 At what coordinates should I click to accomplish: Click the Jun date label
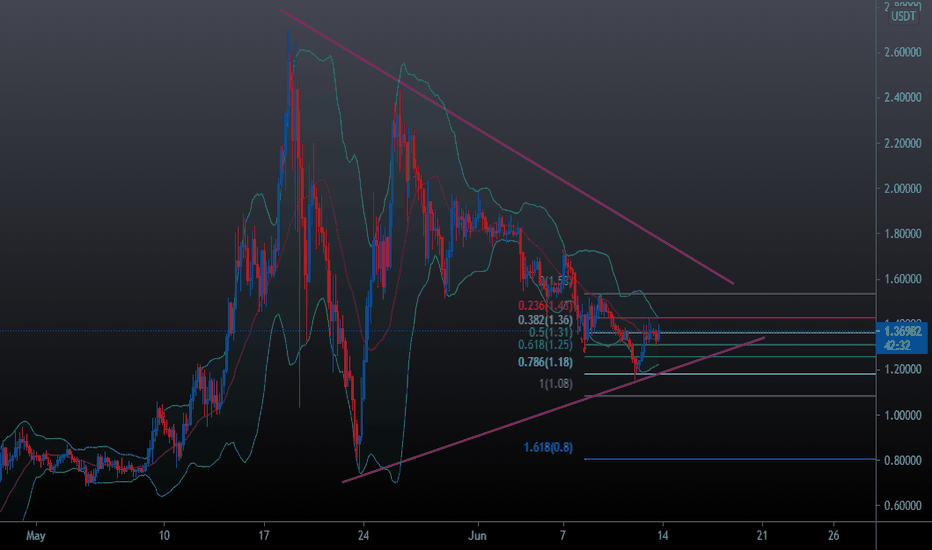477,535
